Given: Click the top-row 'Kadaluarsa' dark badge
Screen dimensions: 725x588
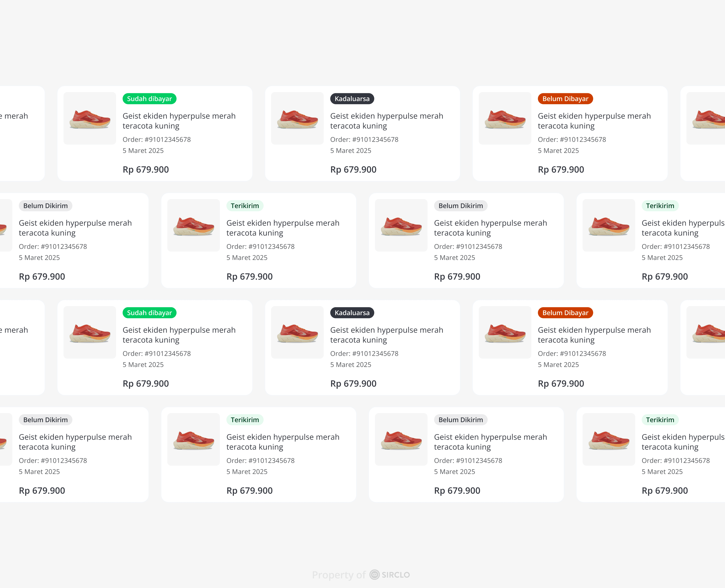Looking at the screenshot, I should coord(352,98).
